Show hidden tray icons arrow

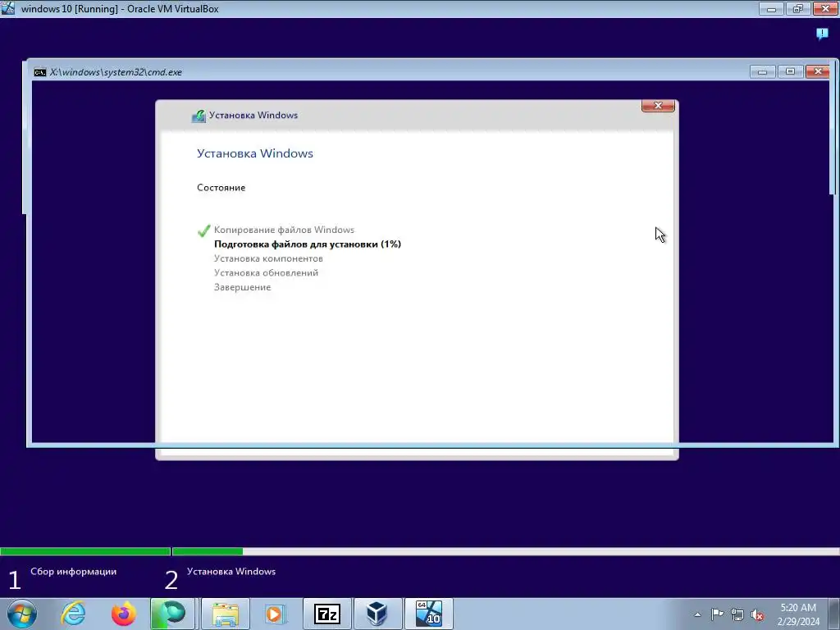697,614
